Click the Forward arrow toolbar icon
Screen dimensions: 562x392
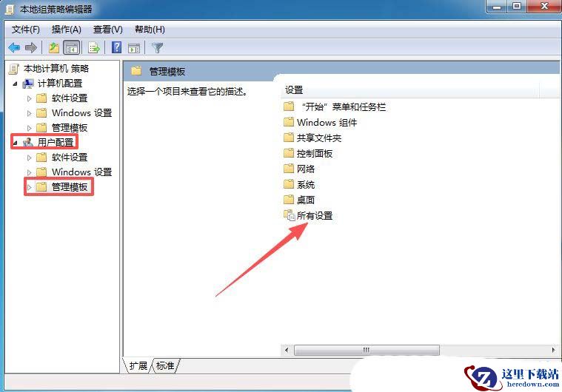point(31,47)
